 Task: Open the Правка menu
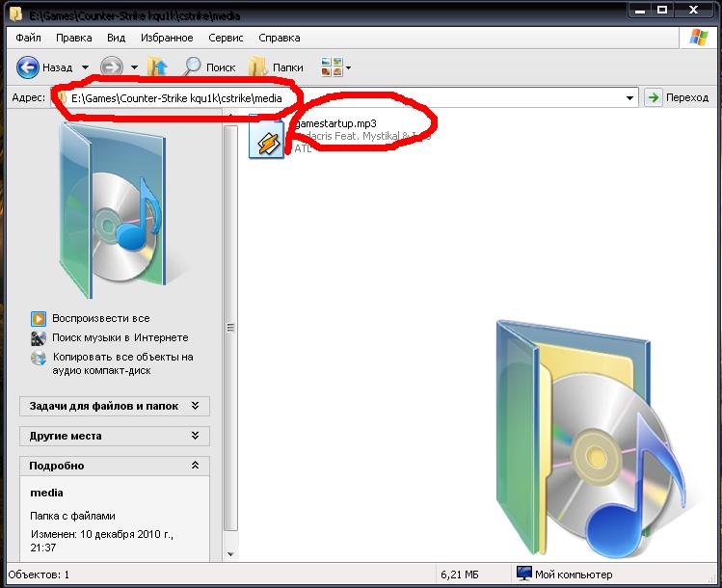(x=73, y=38)
